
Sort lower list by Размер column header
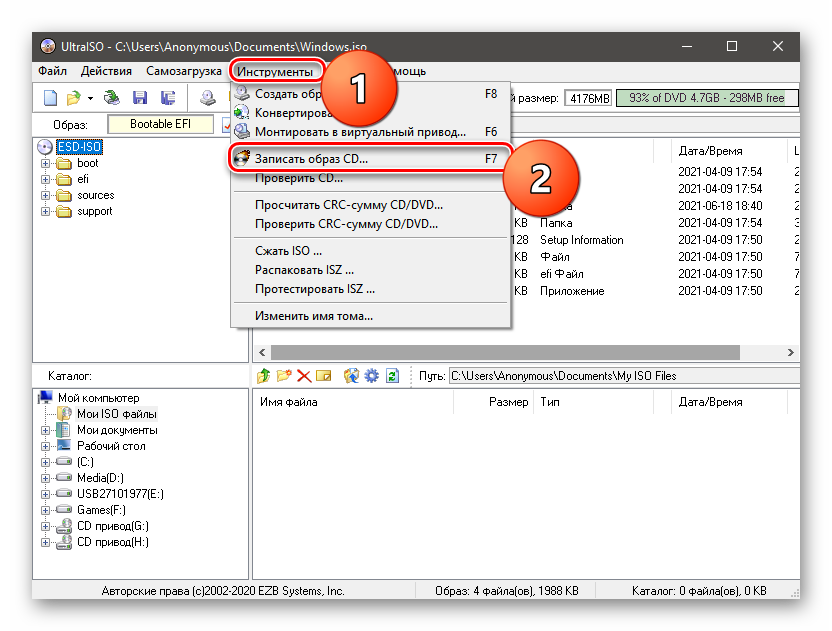(x=493, y=402)
